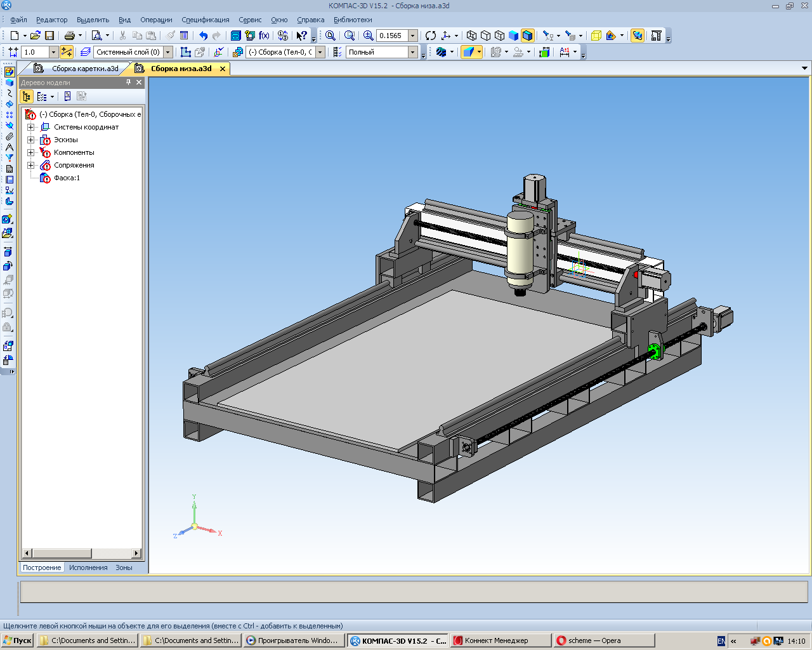
Task: Select the wireframe display mode icon
Action: [x=471, y=36]
